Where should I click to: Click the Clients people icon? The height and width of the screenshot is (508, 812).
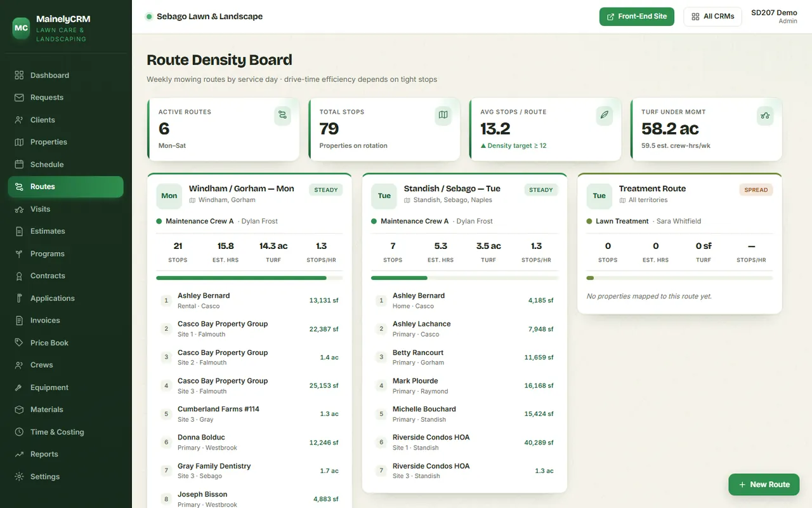tap(19, 119)
